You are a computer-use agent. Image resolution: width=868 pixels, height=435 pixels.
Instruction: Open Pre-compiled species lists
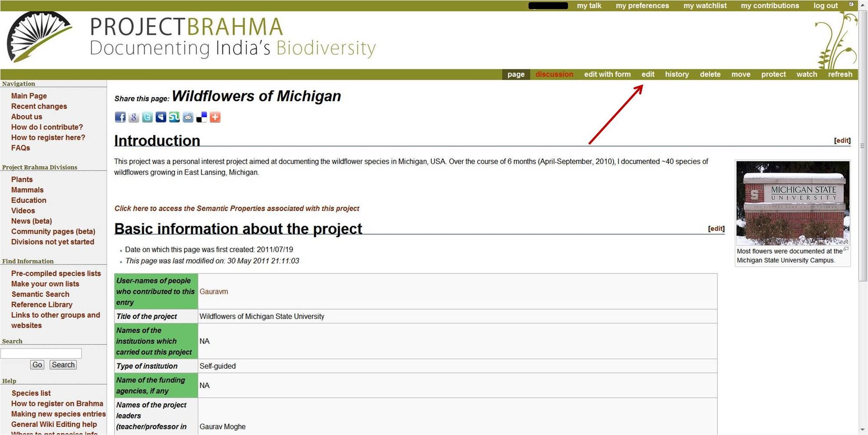pos(56,274)
